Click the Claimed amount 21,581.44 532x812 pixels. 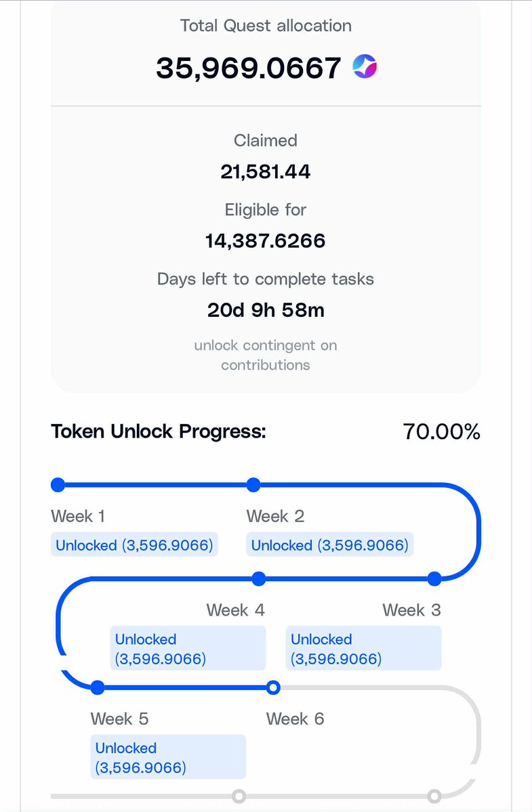click(266, 172)
